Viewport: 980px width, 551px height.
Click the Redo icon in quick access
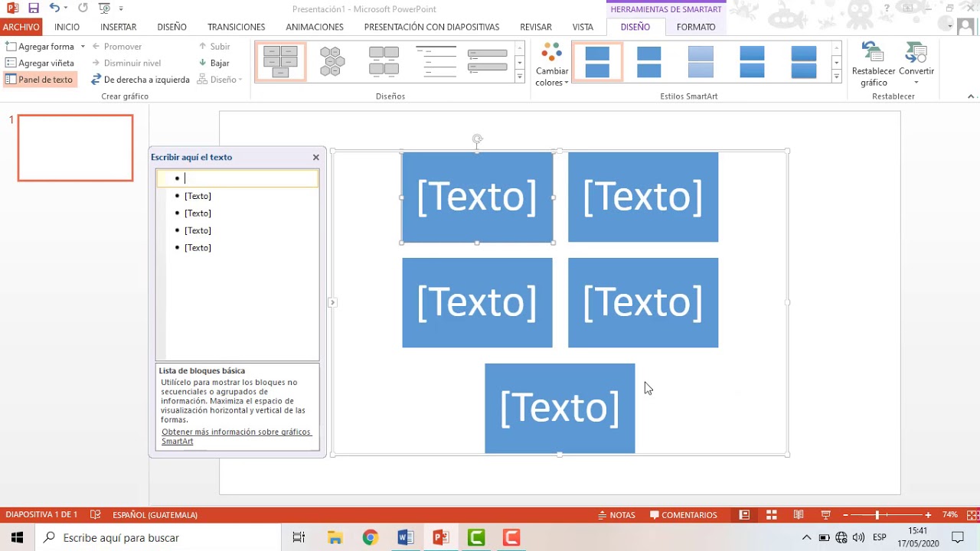pyautogui.click(x=83, y=8)
